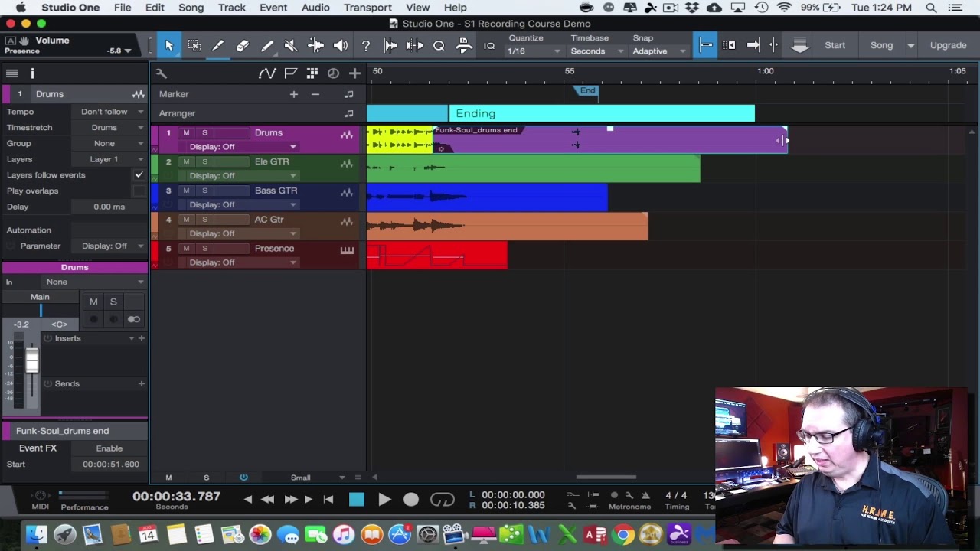Open the View menu
The image size is (980, 551).
tap(417, 8)
